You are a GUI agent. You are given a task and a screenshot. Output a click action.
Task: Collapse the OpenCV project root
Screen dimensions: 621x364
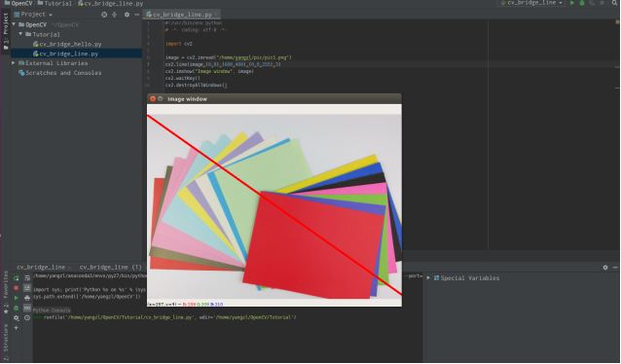(15, 24)
